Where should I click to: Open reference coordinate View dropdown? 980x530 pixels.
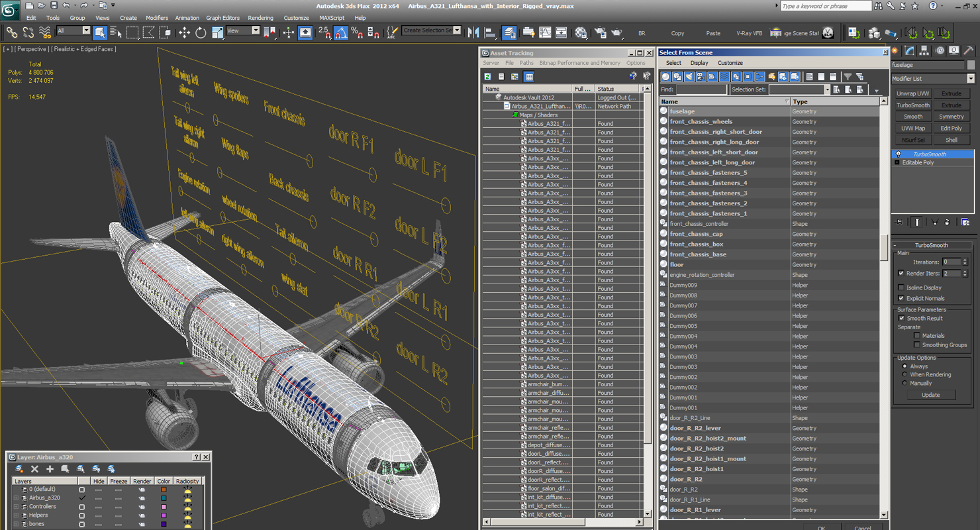pos(256,30)
